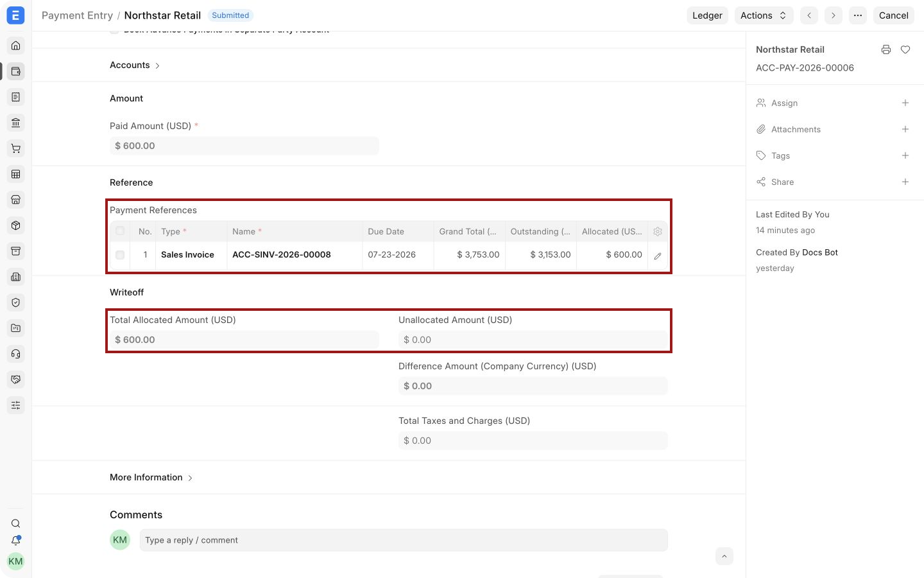Open the shield check sidebar icon
The height and width of the screenshot is (578, 924).
pyautogui.click(x=16, y=302)
